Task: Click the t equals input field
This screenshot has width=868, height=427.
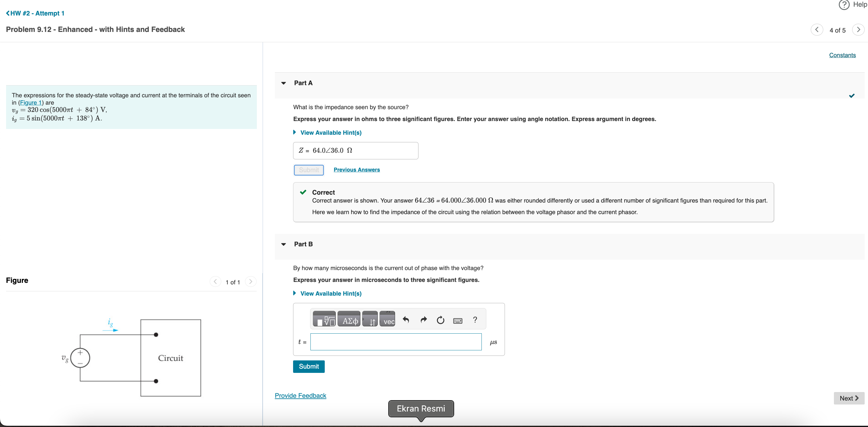Action: pos(396,342)
